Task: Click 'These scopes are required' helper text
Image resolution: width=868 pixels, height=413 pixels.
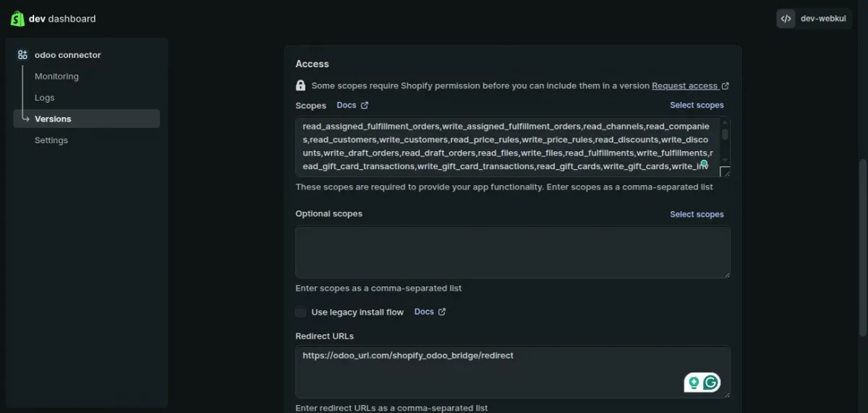Action: (504, 187)
